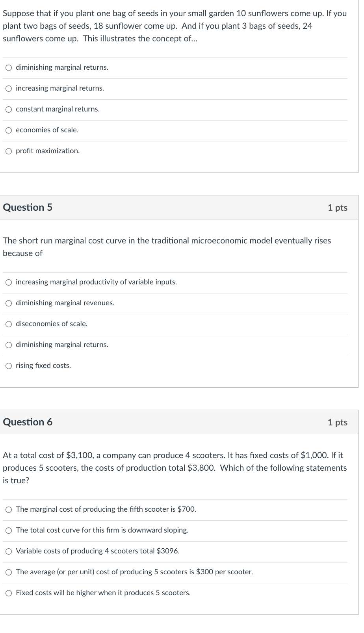The height and width of the screenshot is (633, 364).
Task: Select "profit maximization" answer choice
Action: (8, 151)
